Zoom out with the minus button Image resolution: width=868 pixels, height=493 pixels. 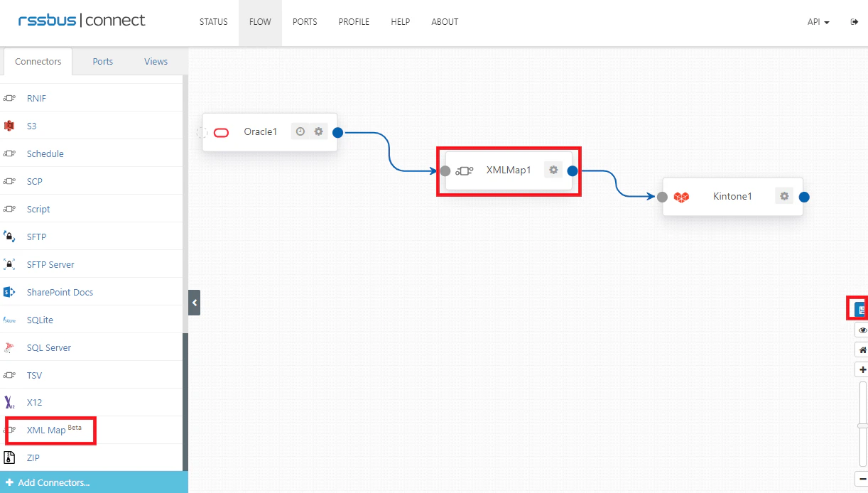tap(862, 480)
